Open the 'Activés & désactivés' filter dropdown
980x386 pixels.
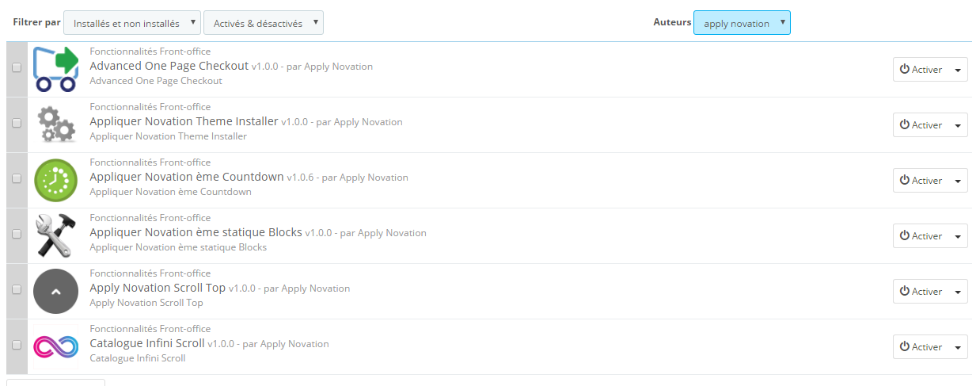[264, 23]
